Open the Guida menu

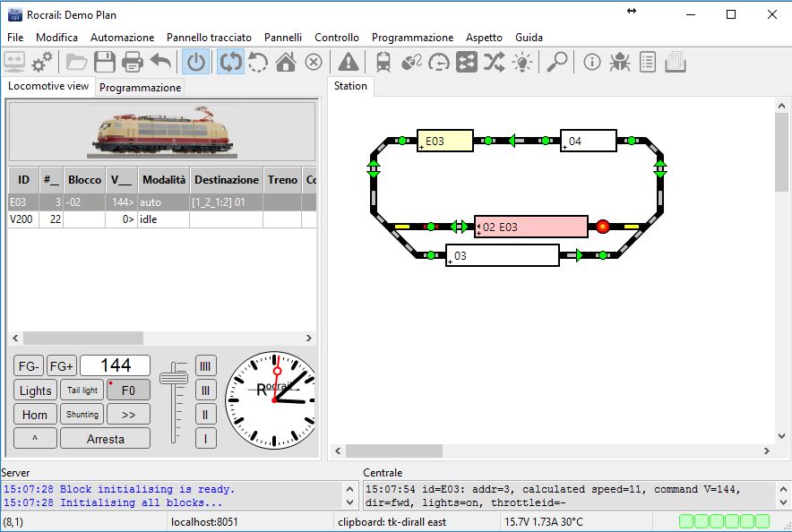click(529, 38)
